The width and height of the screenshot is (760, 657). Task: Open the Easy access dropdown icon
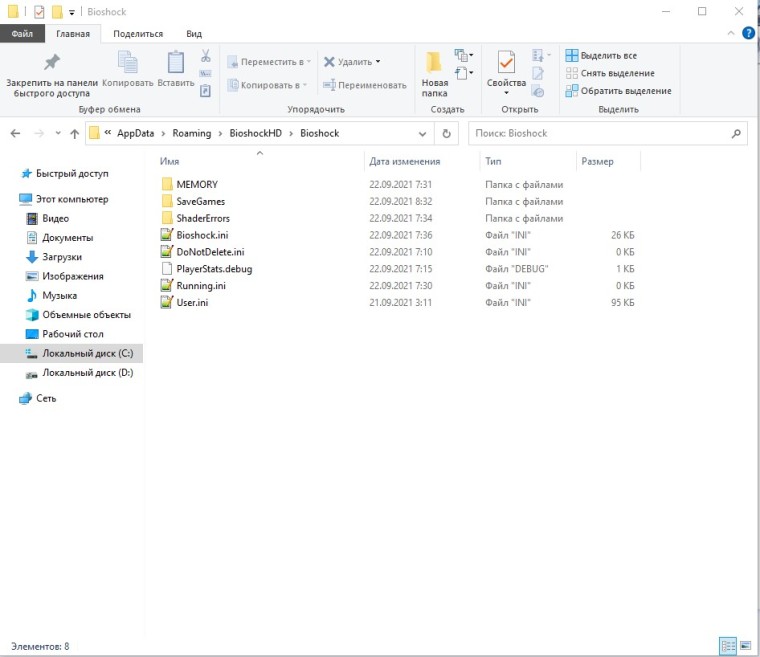point(464,73)
